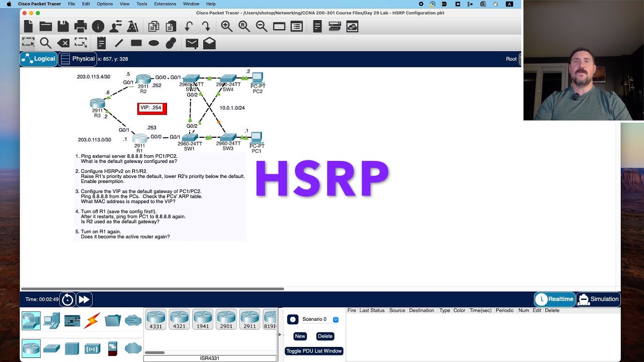Open a file with the folder icon
Screen dimensions: 644x362
[x=46, y=27]
